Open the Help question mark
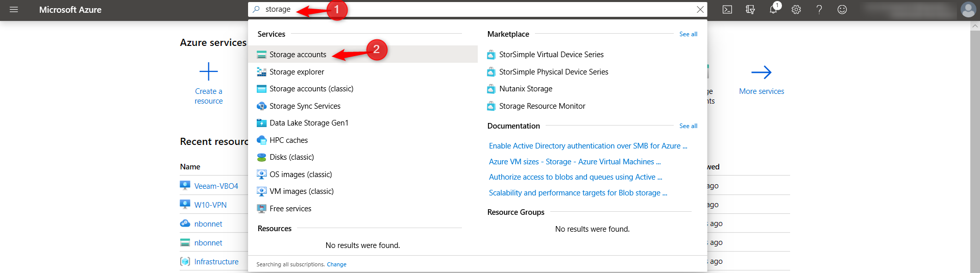The image size is (980, 273). (819, 10)
